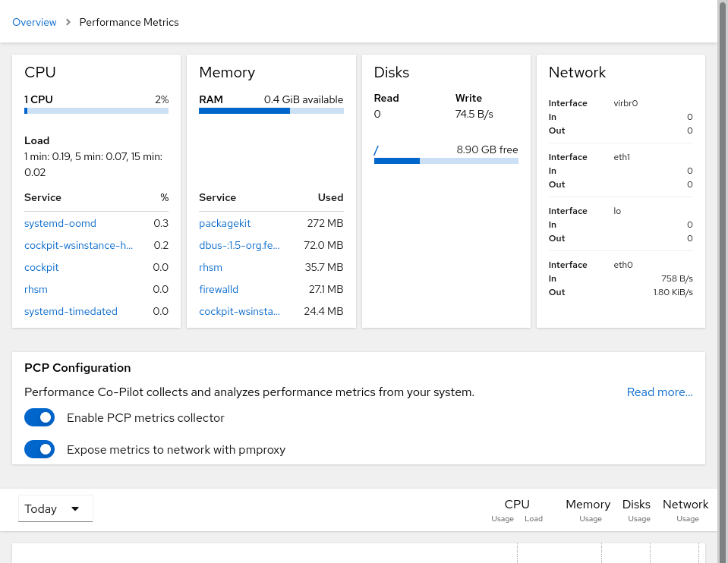Open the systemd-timedated service details
This screenshot has width=728, height=563.
[x=71, y=311]
